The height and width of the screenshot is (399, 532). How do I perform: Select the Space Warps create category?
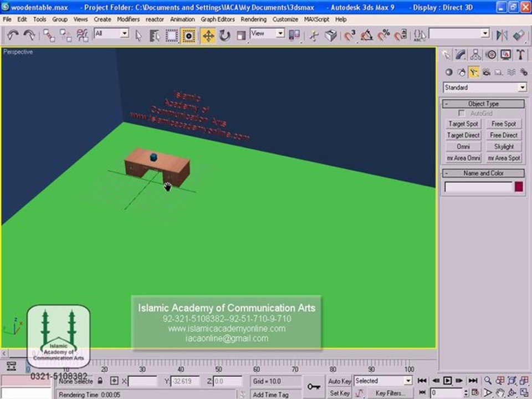(511, 72)
